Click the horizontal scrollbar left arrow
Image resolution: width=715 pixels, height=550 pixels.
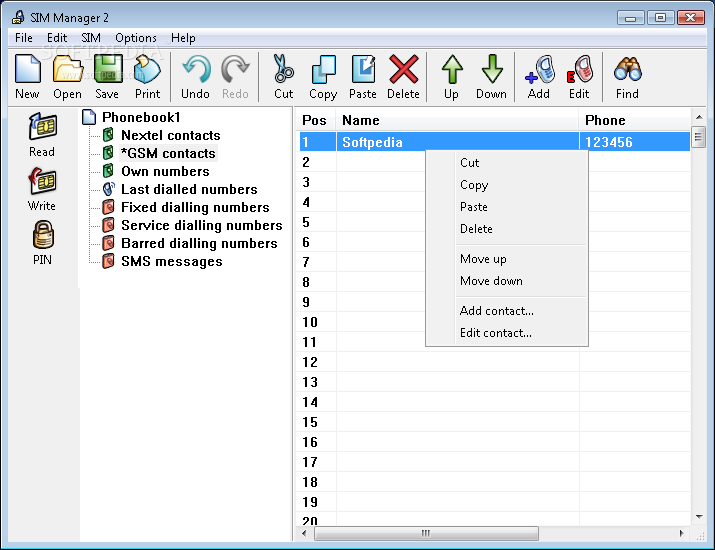click(305, 533)
